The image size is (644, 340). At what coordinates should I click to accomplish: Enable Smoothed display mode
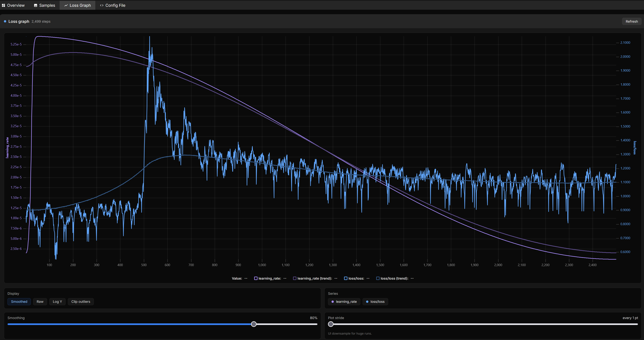(19, 302)
